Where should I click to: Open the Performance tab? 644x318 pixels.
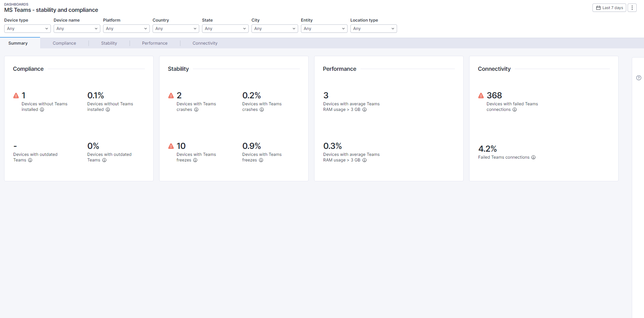(155, 43)
